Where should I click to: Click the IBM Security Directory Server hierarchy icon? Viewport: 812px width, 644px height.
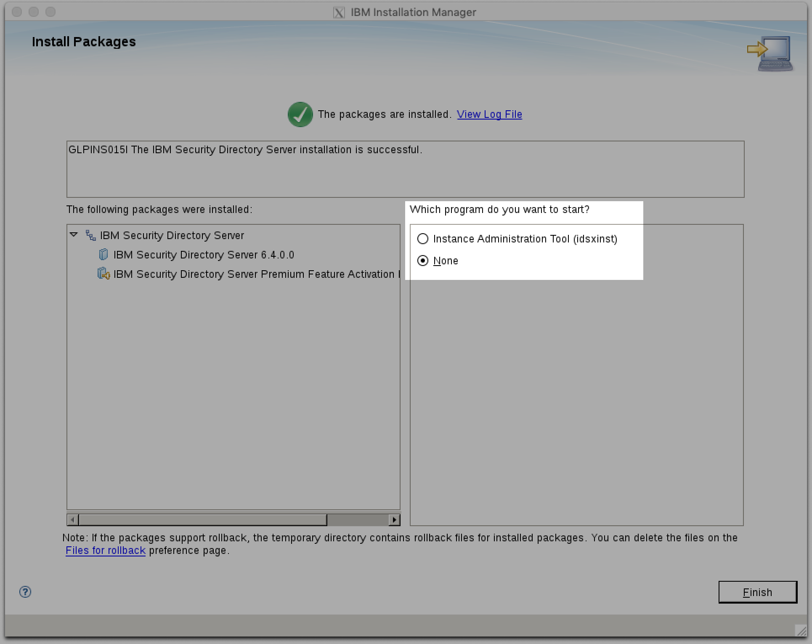point(90,235)
